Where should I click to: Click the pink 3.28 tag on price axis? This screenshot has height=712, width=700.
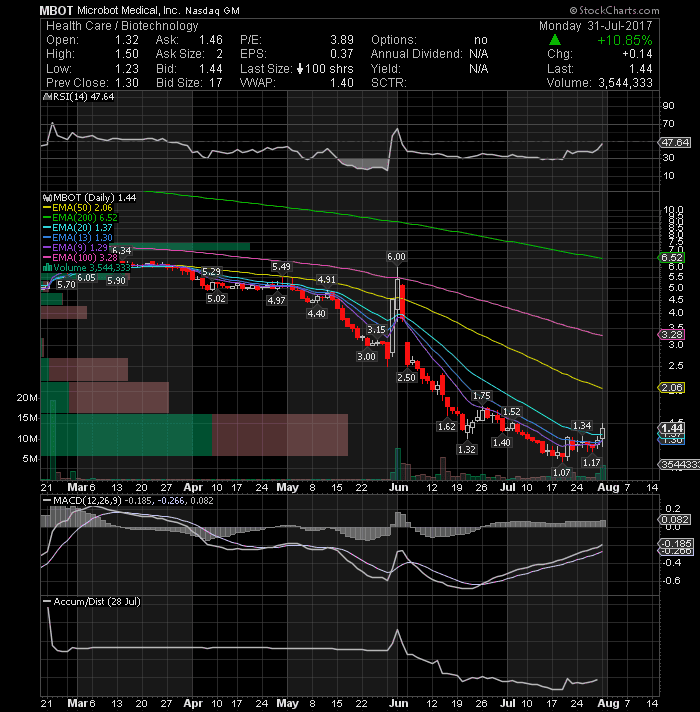click(672, 335)
